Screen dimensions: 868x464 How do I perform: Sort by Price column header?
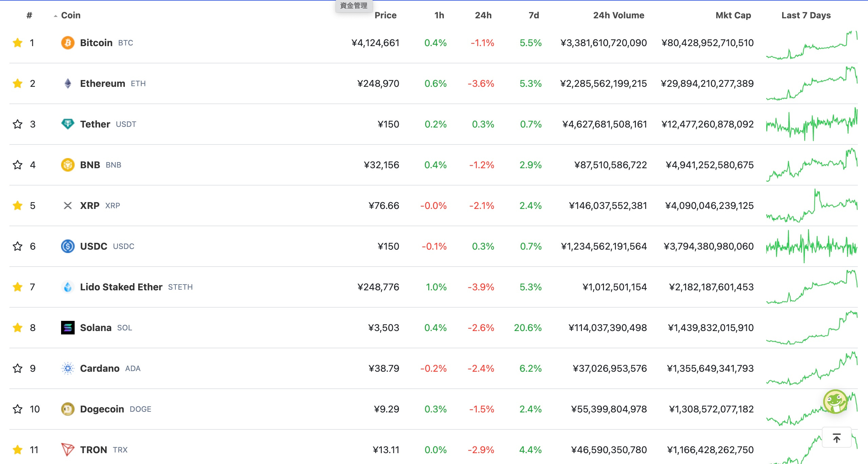point(385,15)
